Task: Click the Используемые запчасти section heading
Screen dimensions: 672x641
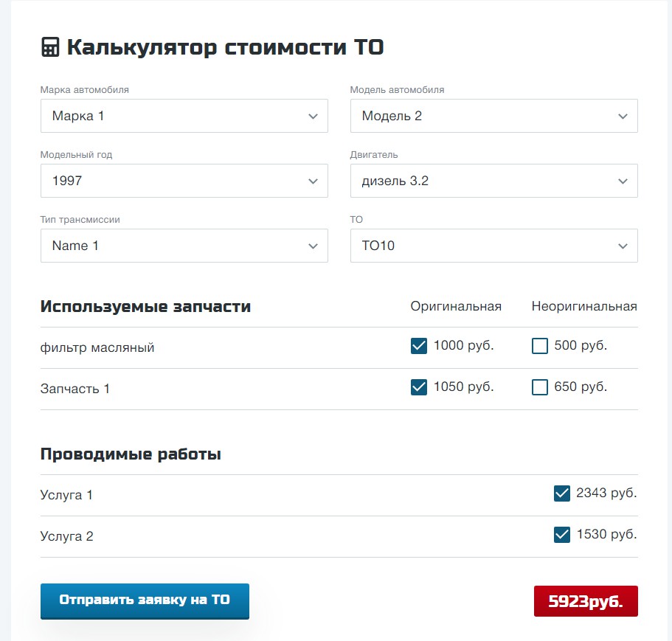Action: click(x=145, y=307)
